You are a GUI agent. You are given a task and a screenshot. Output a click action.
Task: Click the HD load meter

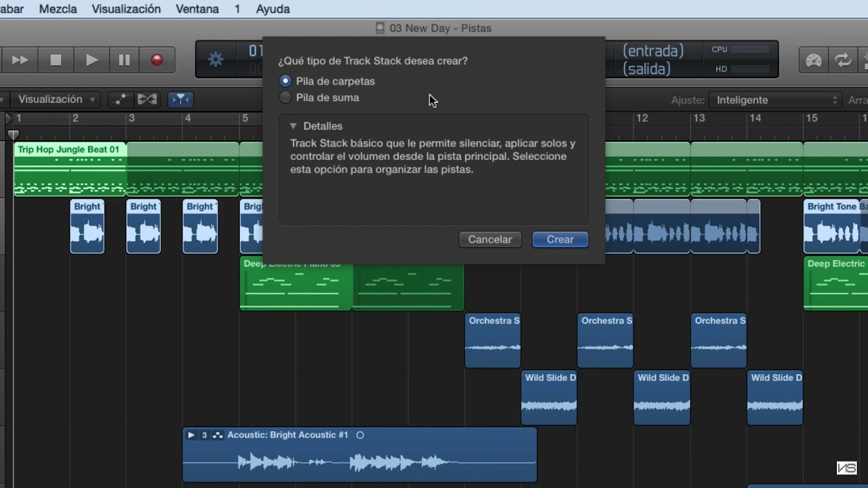tap(750, 69)
